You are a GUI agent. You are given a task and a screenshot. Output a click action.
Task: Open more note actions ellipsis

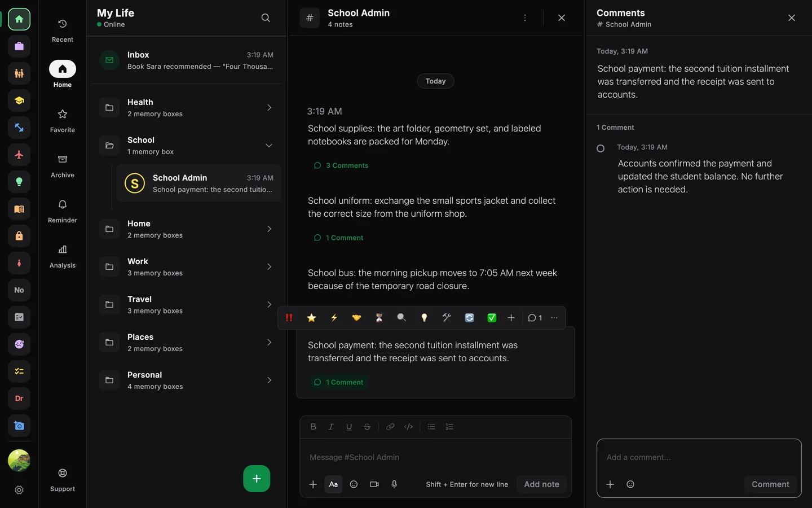tap(554, 318)
